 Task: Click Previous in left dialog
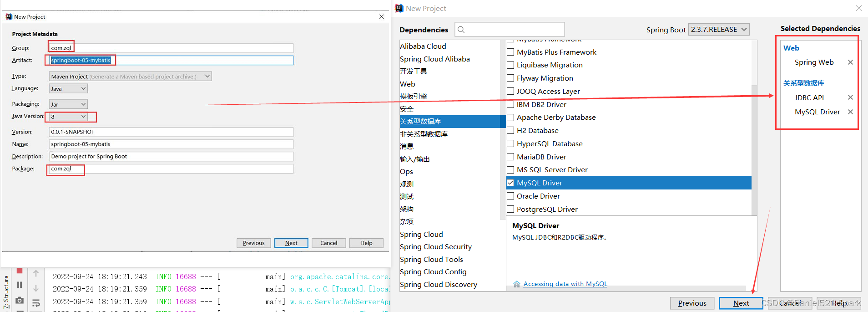click(x=253, y=243)
